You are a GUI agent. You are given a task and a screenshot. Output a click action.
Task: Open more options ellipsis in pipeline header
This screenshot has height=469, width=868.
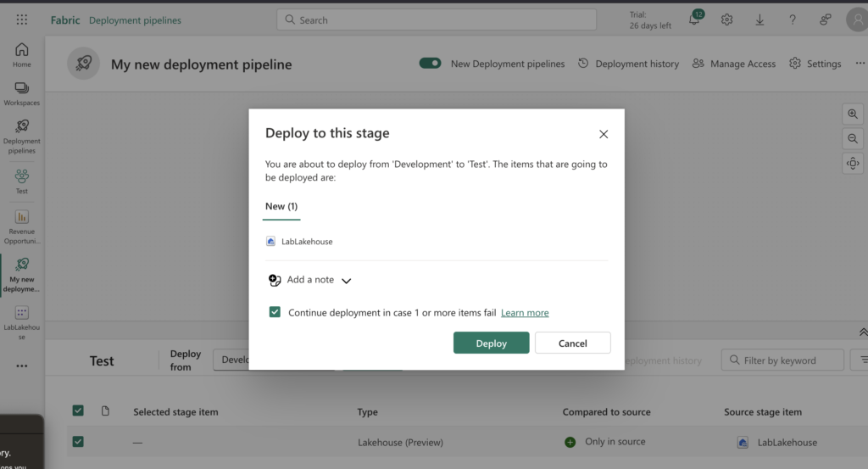tap(860, 63)
